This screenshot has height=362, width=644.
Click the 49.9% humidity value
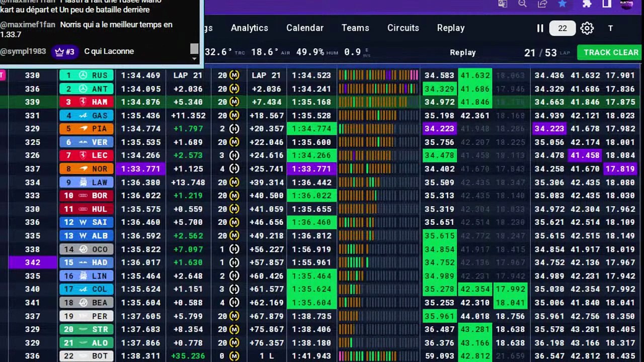click(x=310, y=52)
